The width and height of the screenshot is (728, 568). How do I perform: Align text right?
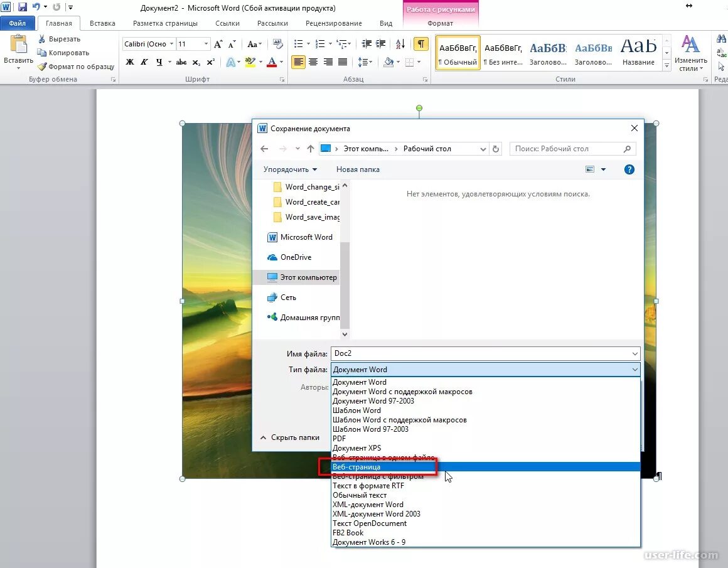pyautogui.click(x=328, y=62)
